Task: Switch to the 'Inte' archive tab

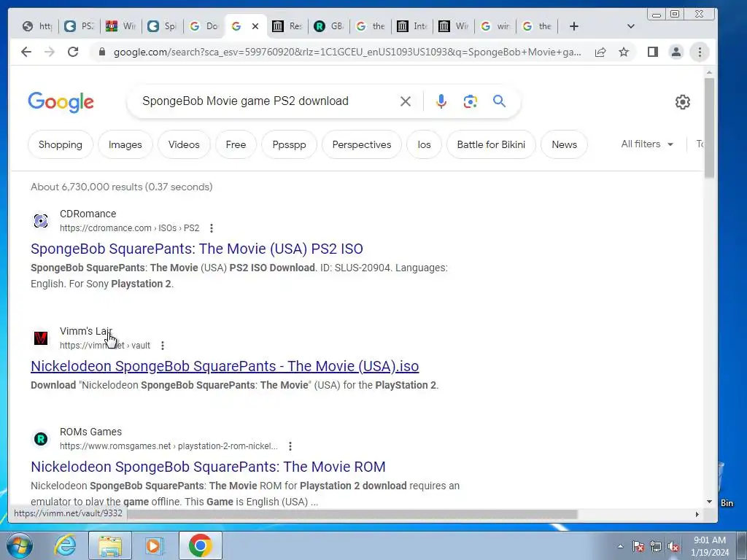Action: tap(412, 26)
